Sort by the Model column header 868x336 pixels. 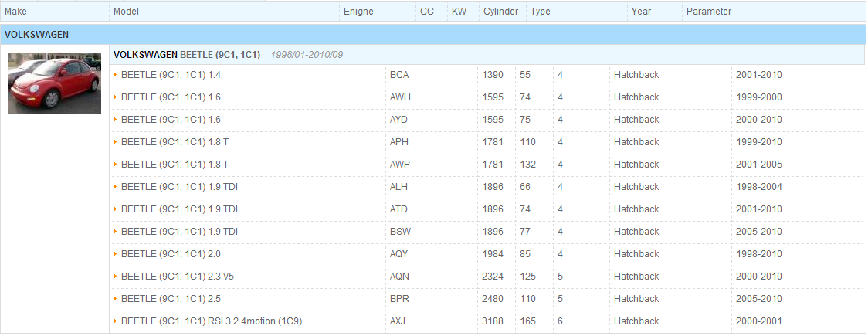point(126,11)
